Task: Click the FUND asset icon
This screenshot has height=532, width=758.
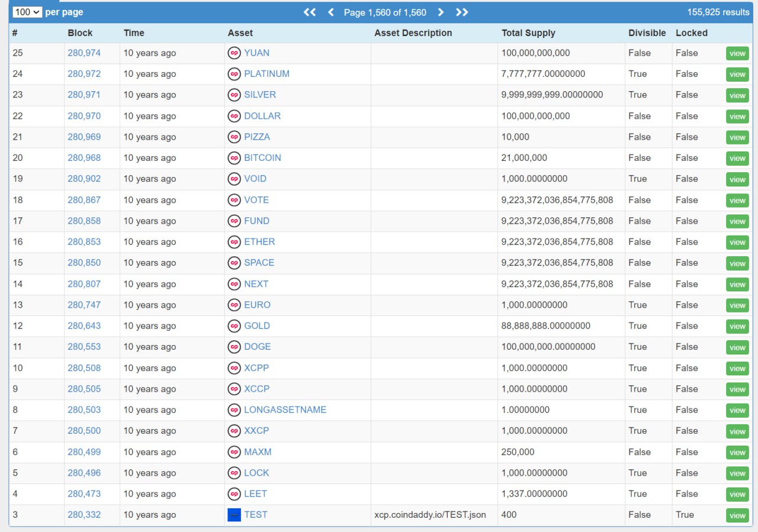Action: coord(235,221)
